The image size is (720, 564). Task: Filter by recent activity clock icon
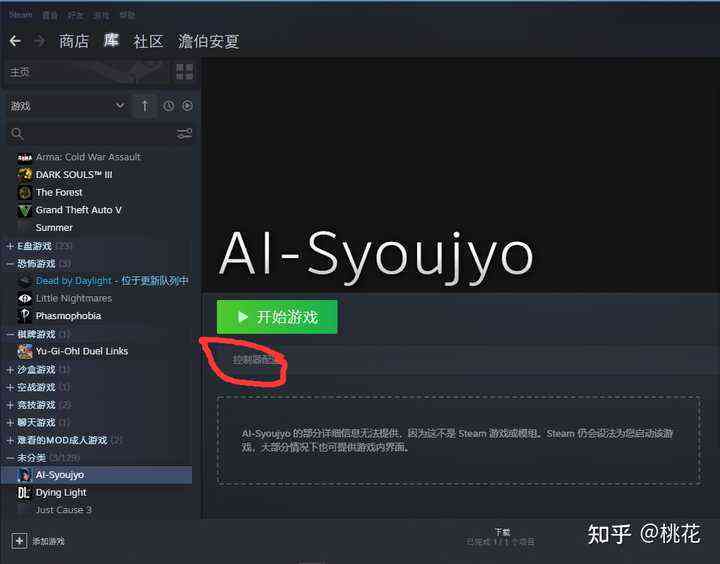pyautogui.click(x=169, y=106)
